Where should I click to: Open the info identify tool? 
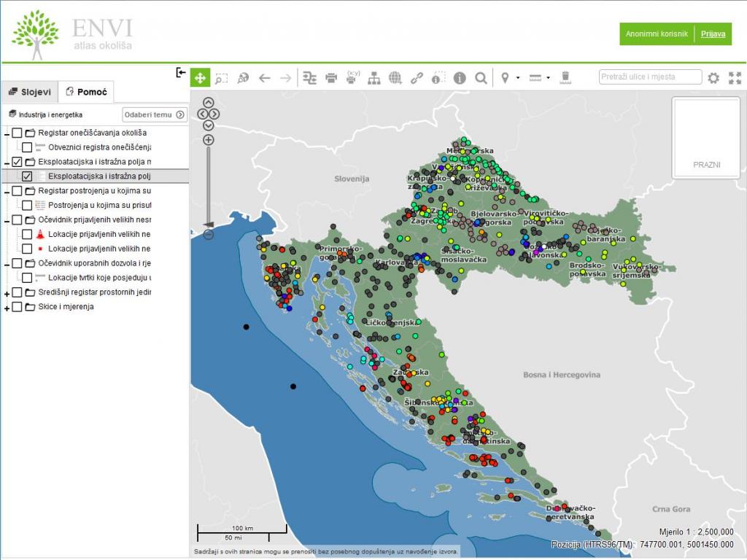tap(460, 77)
